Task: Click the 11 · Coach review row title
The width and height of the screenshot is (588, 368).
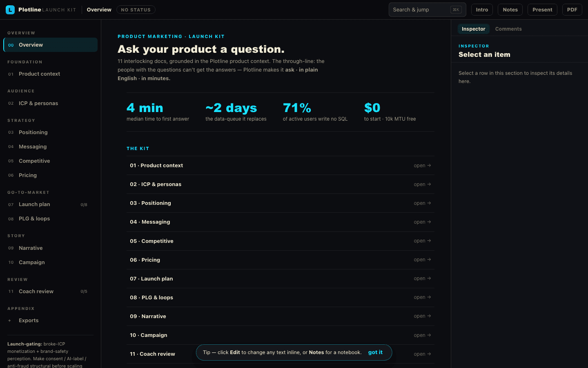Action: click(152, 354)
